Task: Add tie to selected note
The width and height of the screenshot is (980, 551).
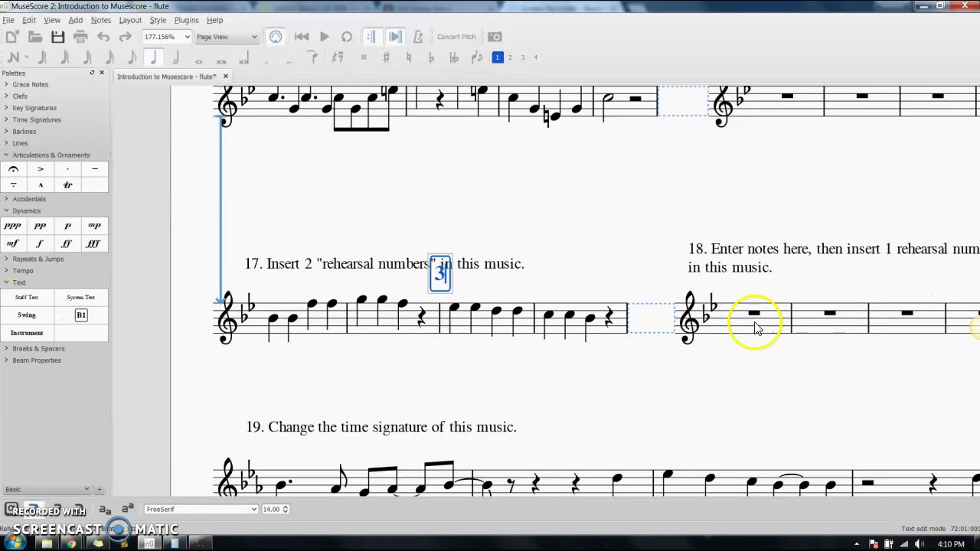Action: pyautogui.click(x=312, y=57)
